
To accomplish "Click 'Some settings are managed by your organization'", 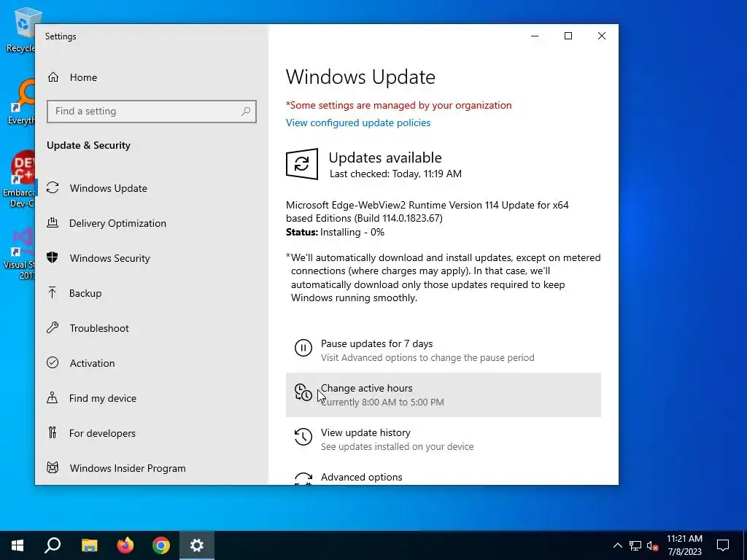I will click(399, 105).
